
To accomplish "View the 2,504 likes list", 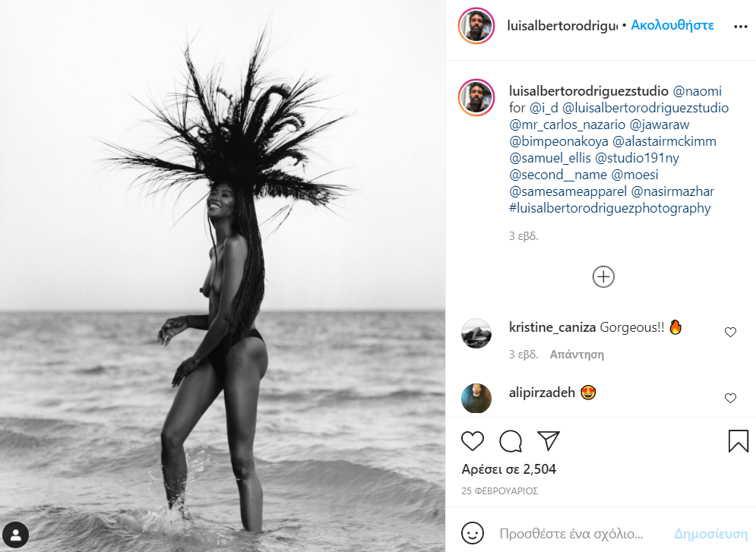I will 508,469.
